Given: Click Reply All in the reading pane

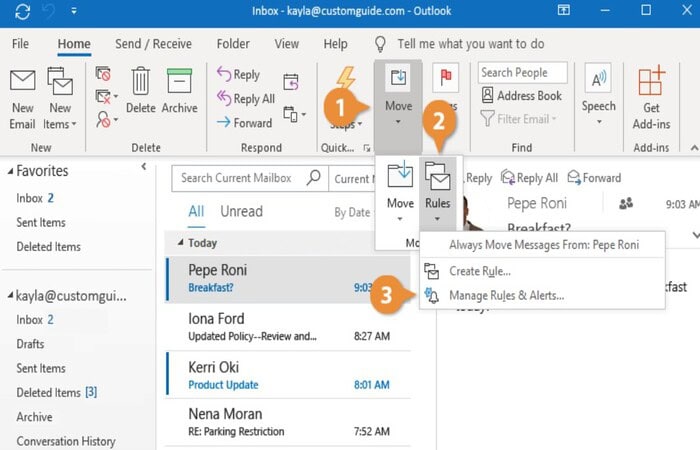Looking at the screenshot, I should click(x=529, y=178).
